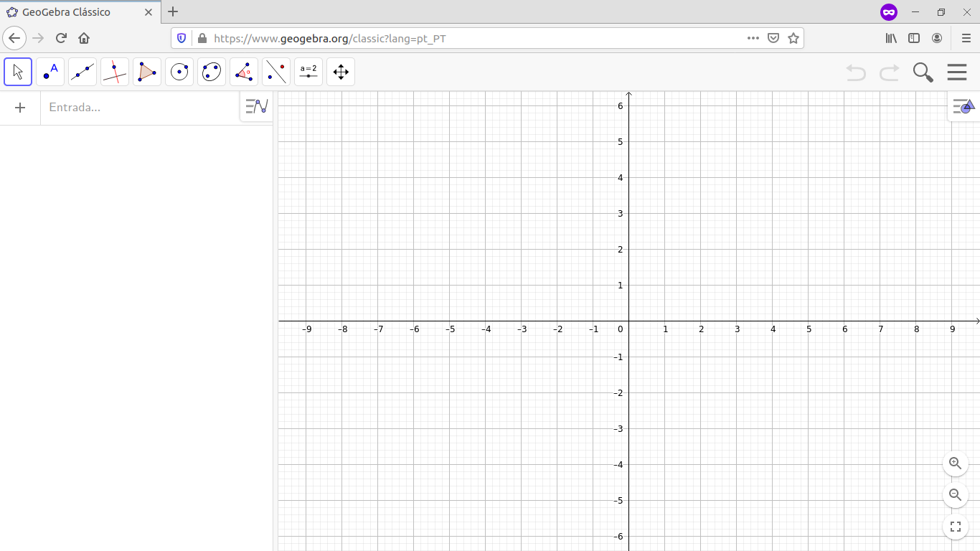This screenshot has width=980, height=551.
Task: Zoom in on the graphics view
Action: pos(956,463)
